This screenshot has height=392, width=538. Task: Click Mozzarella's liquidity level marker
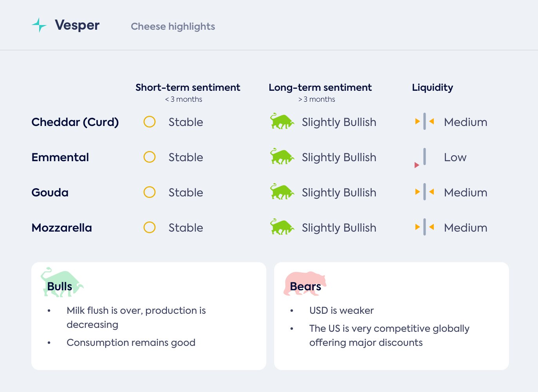pos(424,227)
